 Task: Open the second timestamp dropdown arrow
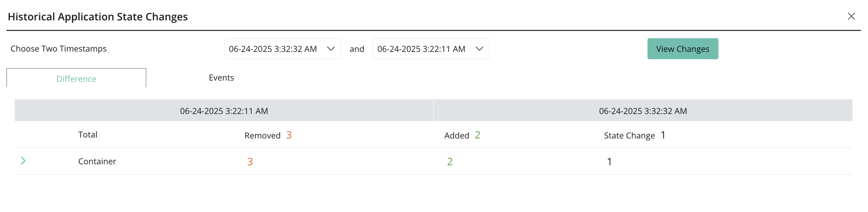coord(479,49)
